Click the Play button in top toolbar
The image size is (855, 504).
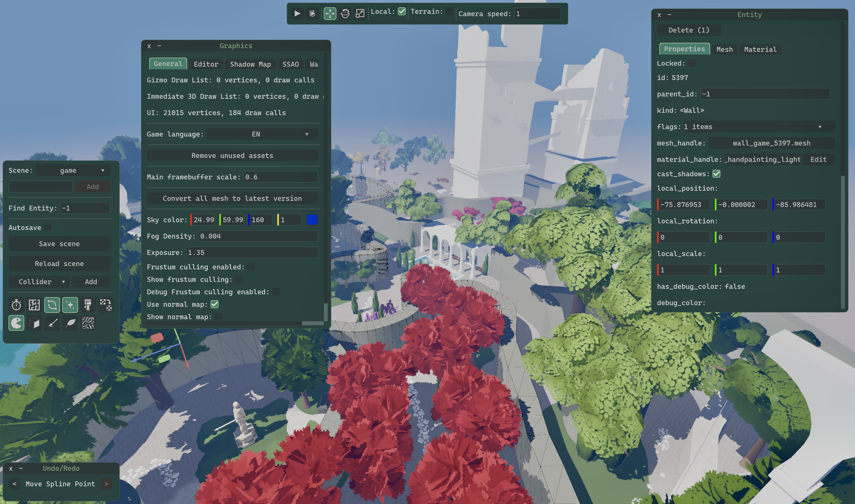(x=297, y=13)
